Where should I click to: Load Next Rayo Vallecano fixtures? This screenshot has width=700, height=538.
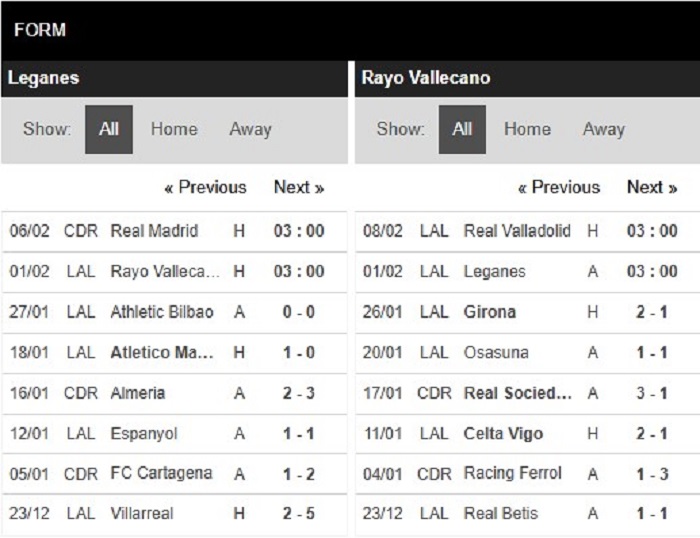click(652, 188)
